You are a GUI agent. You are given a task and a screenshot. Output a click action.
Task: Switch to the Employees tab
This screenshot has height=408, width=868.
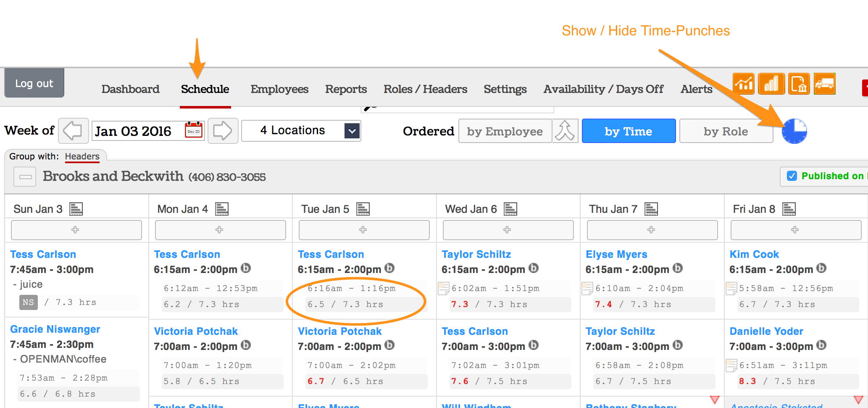click(279, 89)
